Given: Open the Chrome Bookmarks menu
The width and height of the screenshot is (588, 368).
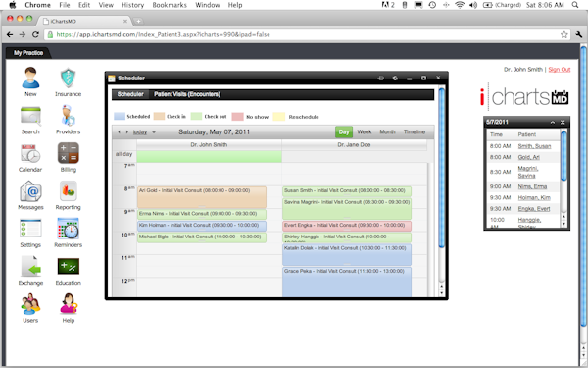Looking at the screenshot, I should click(170, 5).
